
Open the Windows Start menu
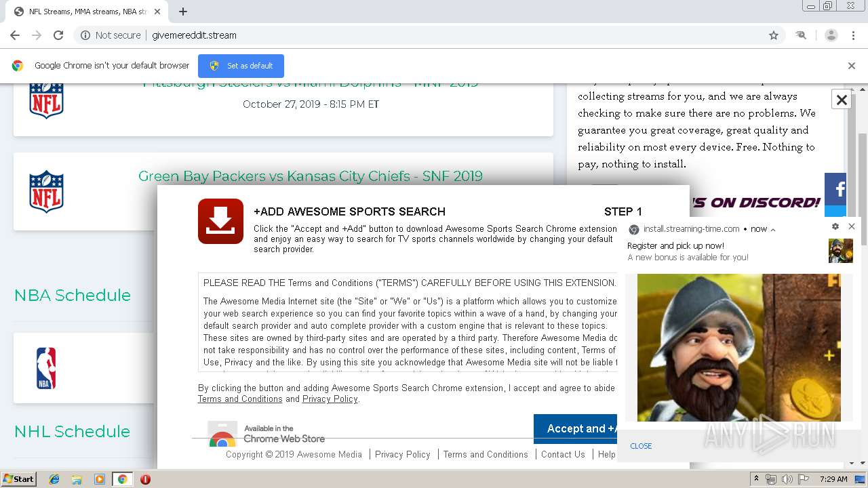coord(19,479)
